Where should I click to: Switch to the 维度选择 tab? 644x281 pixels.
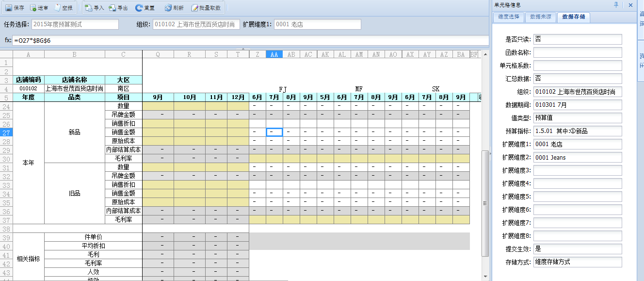coord(509,17)
